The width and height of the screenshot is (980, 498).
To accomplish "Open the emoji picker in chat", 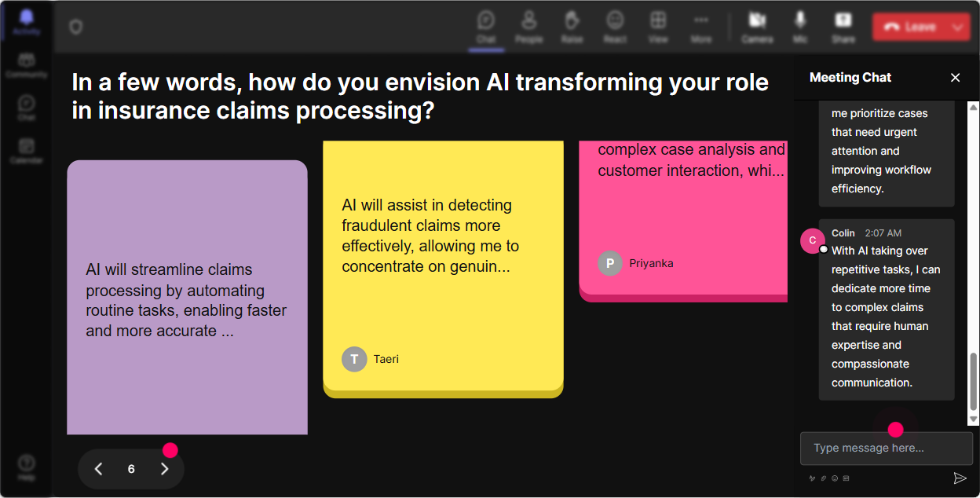I will click(x=835, y=478).
